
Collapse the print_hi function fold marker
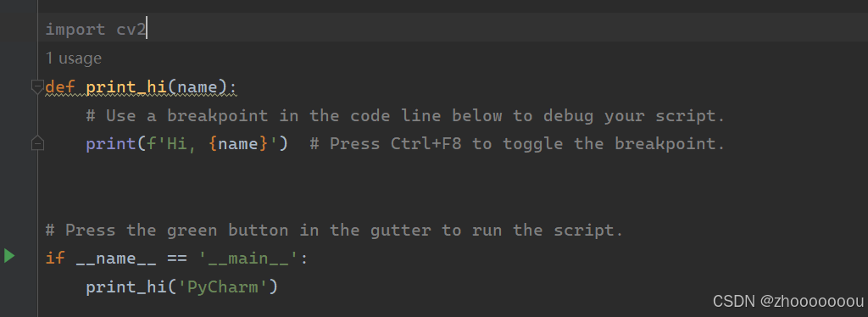coord(37,86)
